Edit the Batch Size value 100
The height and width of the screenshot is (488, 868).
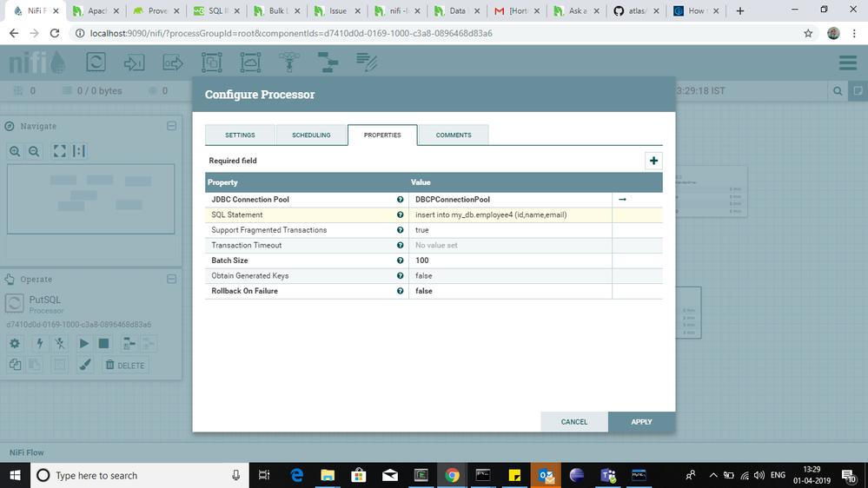pos(510,260)
